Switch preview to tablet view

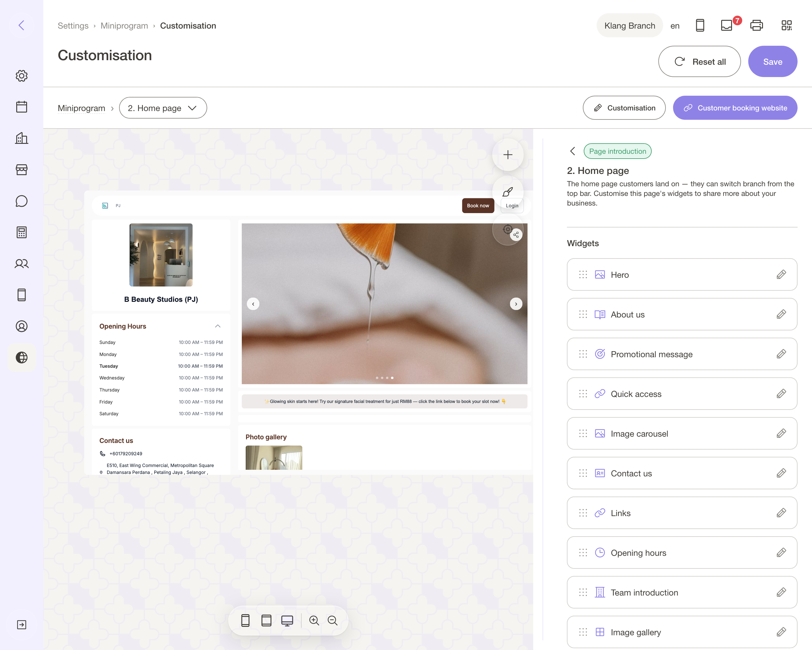pos(266,620)
